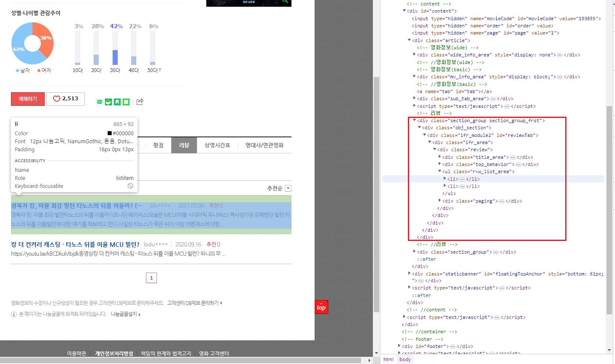Click the webpage vertical scrollbar thumb
Screen dimensions: 615x364
point(376,194)
